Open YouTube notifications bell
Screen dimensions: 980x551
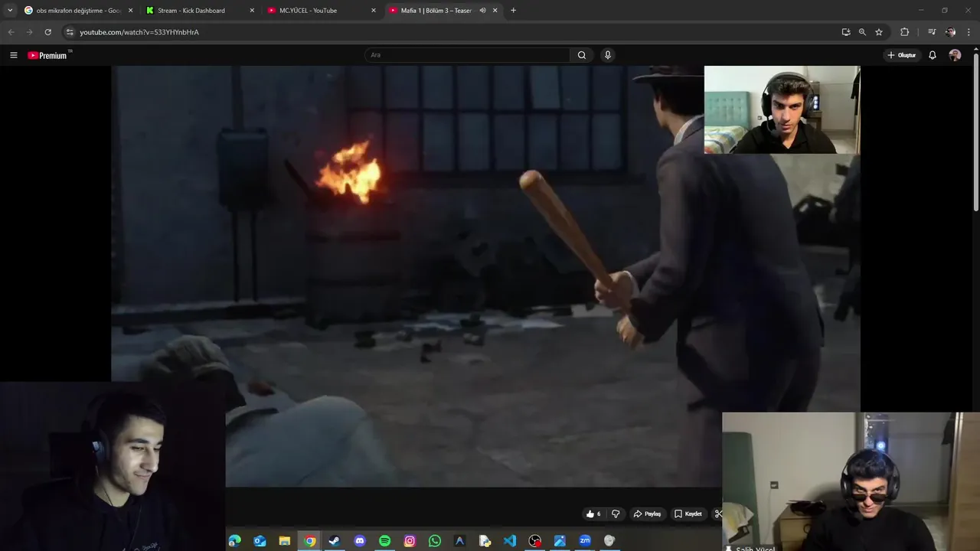[933, 55]
